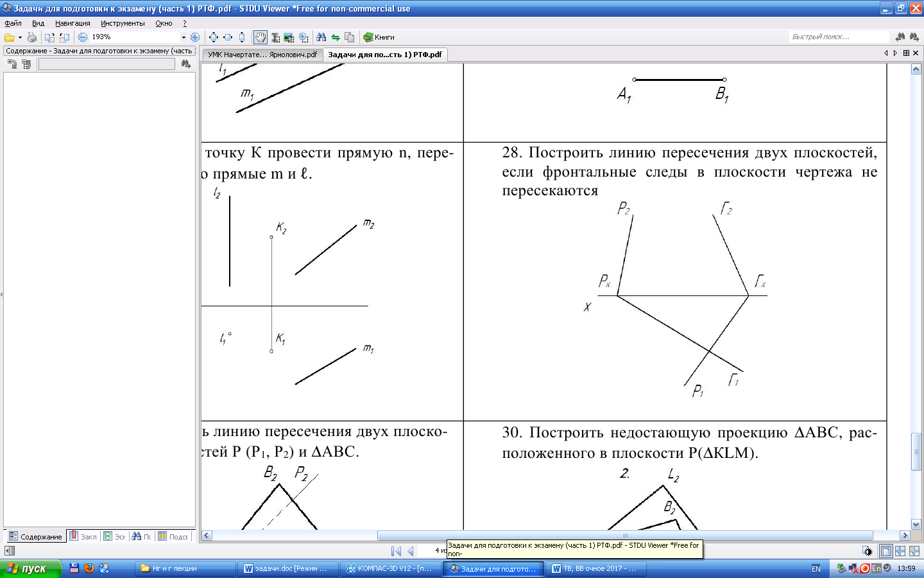The width and height of the screenshot is (924, 578).
Task: Click the printer icon in the toolbar
Action: tap(31, 37)
